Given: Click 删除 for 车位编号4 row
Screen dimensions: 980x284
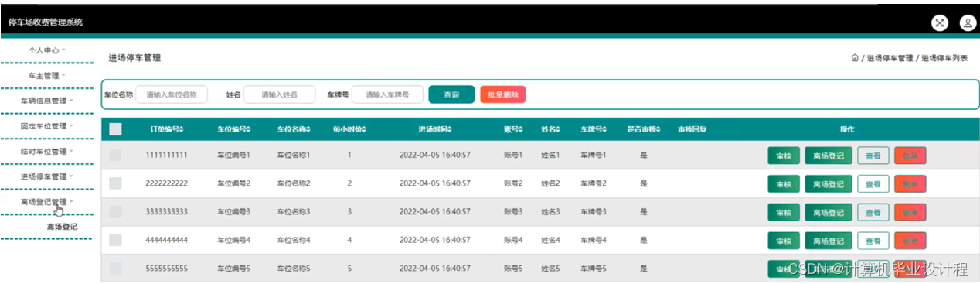Looking at the screenshot, I should point(910,241).
